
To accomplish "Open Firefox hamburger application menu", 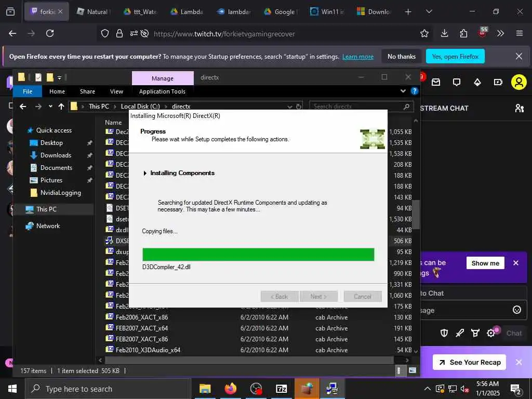I will (x=519, y=33).
